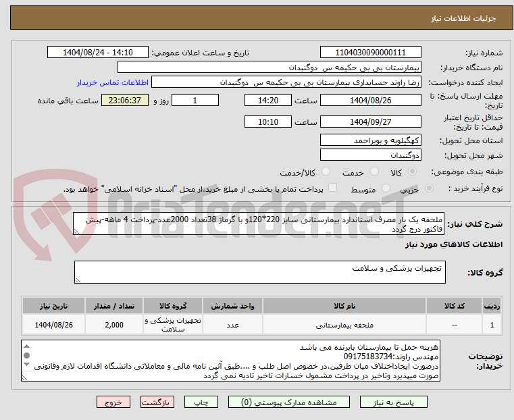Open اطلاعات تماس خریدار link

point(113,82)
